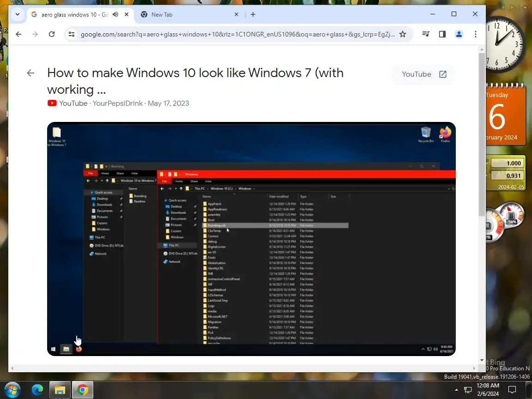Open the media control icon in toolbar
532x399 pixels.
[426, 34]
